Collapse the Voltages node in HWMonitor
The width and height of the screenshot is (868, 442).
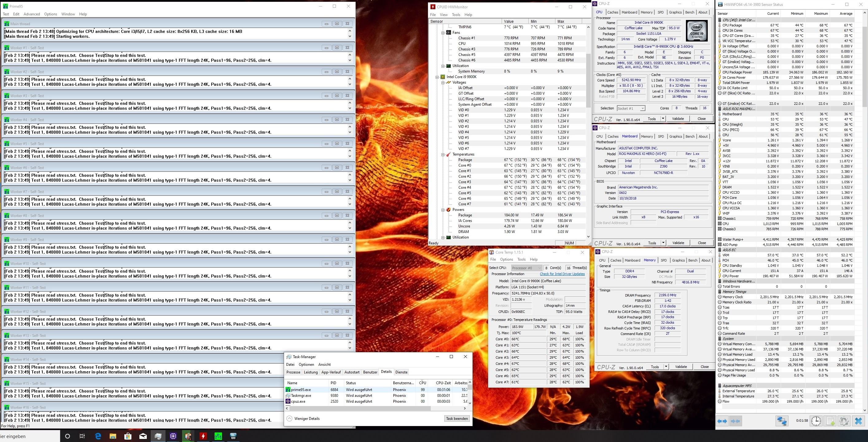(x=443, y=82)
